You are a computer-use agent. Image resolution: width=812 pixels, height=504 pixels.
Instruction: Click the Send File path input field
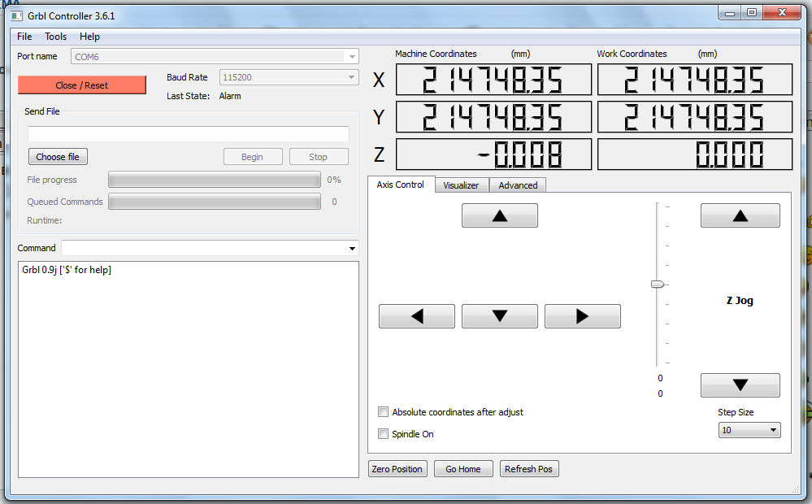click(x=189, y=133)
